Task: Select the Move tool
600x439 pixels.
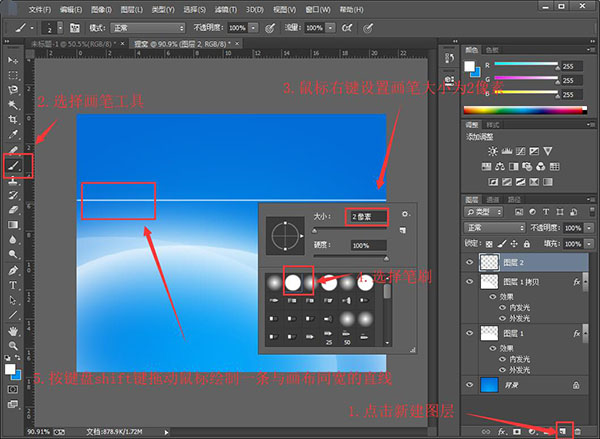Action: (13, 60)
